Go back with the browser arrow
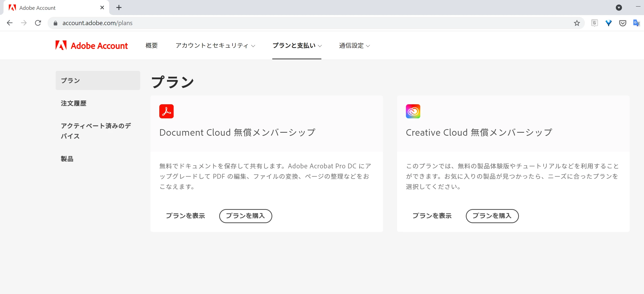The image size is (644, 294). pos(10,23)
